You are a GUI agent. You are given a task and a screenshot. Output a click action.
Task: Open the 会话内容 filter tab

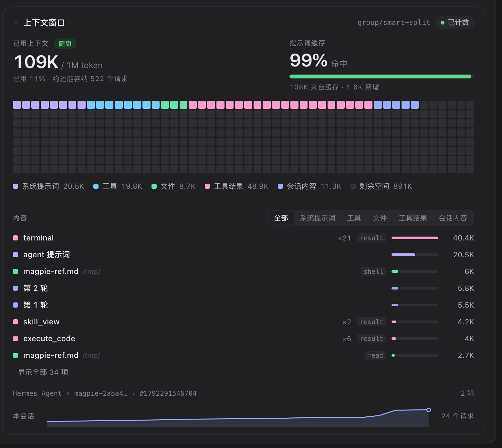pos(453,218)
